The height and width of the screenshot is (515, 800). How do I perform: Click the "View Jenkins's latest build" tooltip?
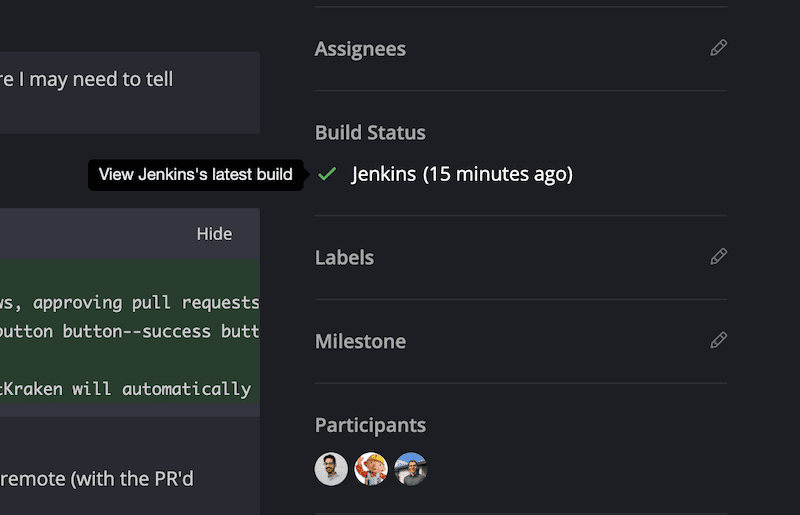(x=195, y=175)
